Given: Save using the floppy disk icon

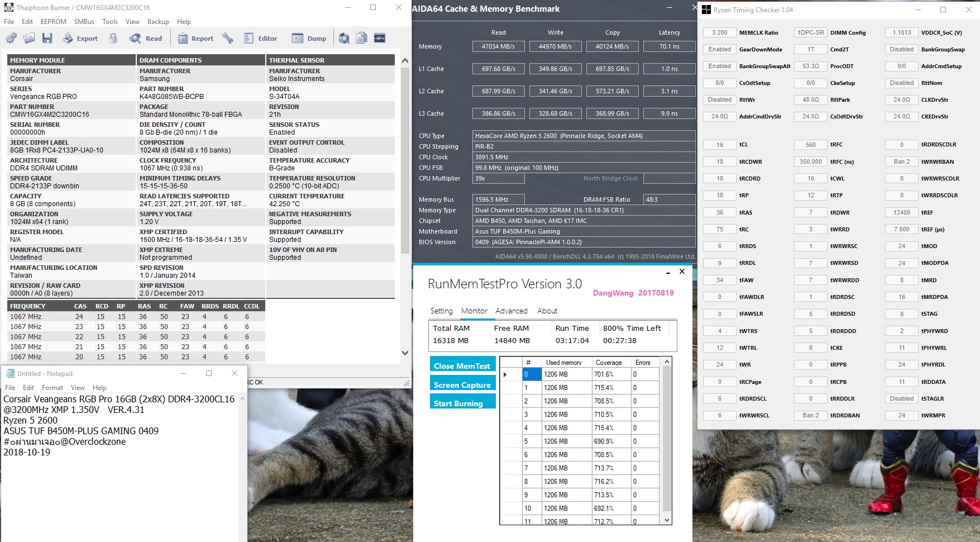Looking at the screenshot, I should pyautogui.click(x=47, y=38).
